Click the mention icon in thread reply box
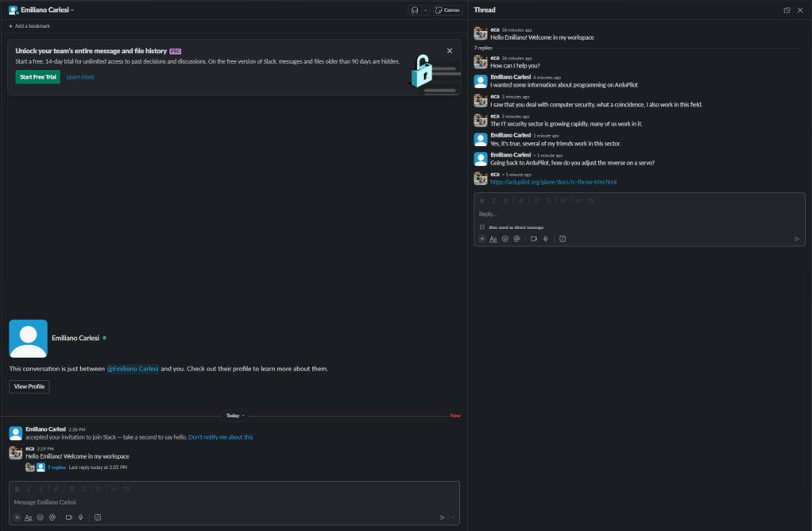 (x=516, y=238)
